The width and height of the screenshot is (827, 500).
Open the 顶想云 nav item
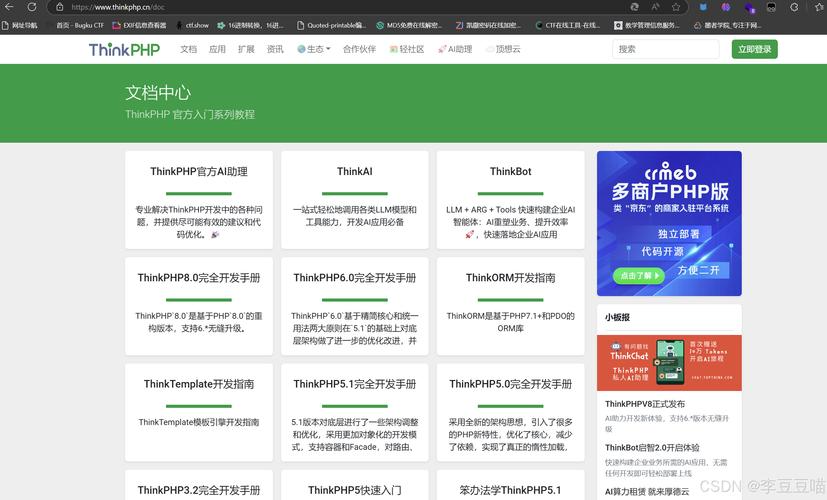[503, 49]
